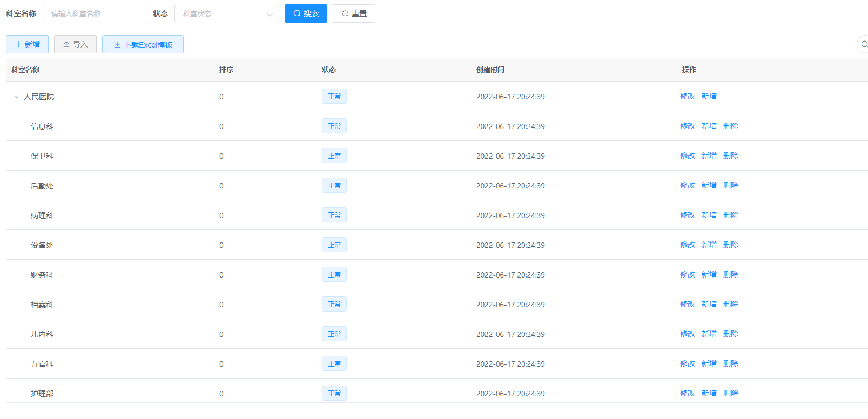
Task: Click 新增 in the 病理科 row
Action: pyautogui.click(x=709, y=215)
